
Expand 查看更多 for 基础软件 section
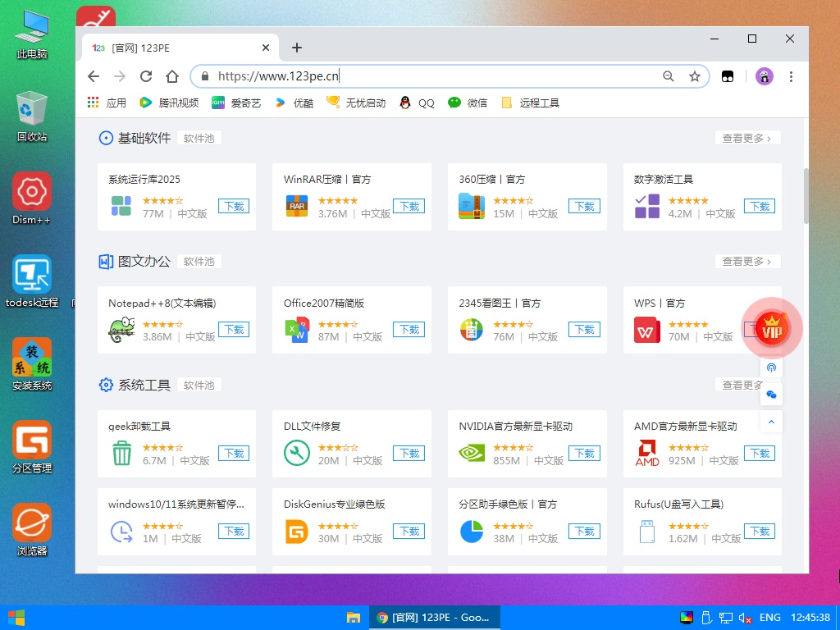(746, 138)
